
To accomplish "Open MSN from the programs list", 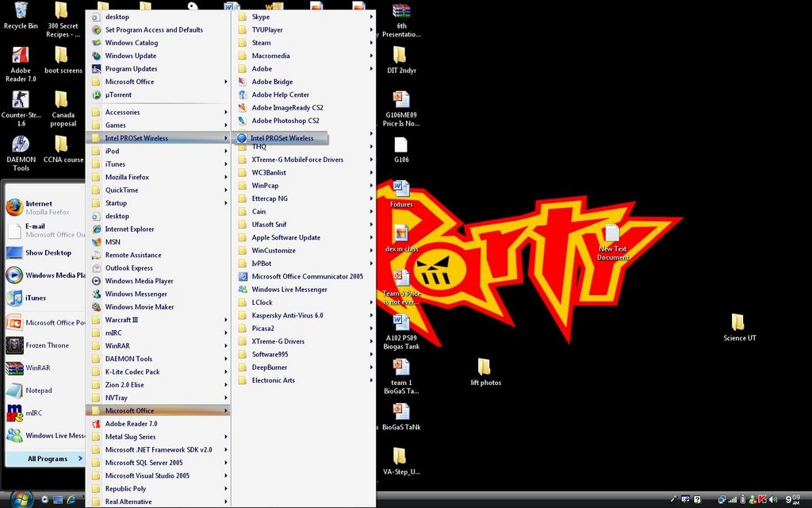I will pyautogui.click(x=158, y=242).
